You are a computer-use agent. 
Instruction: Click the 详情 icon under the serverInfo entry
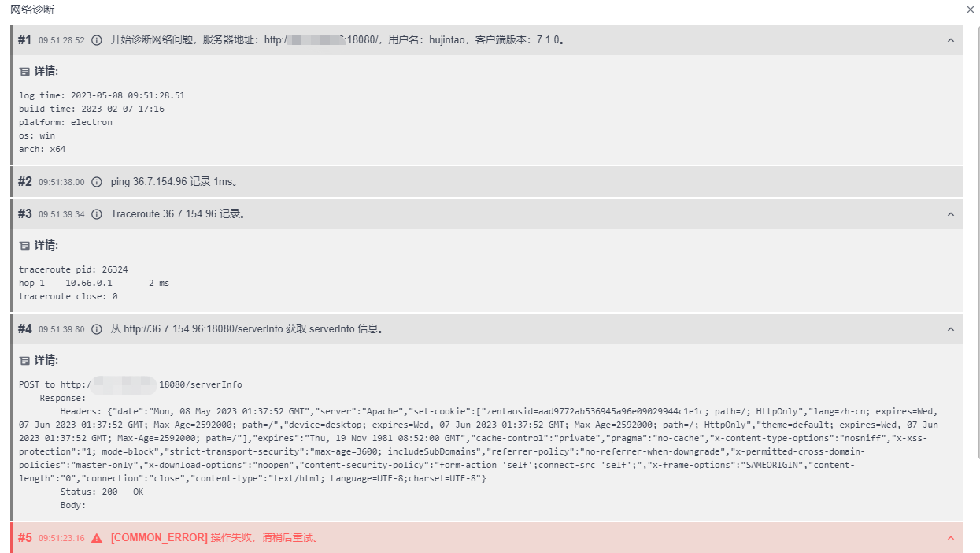24,361
